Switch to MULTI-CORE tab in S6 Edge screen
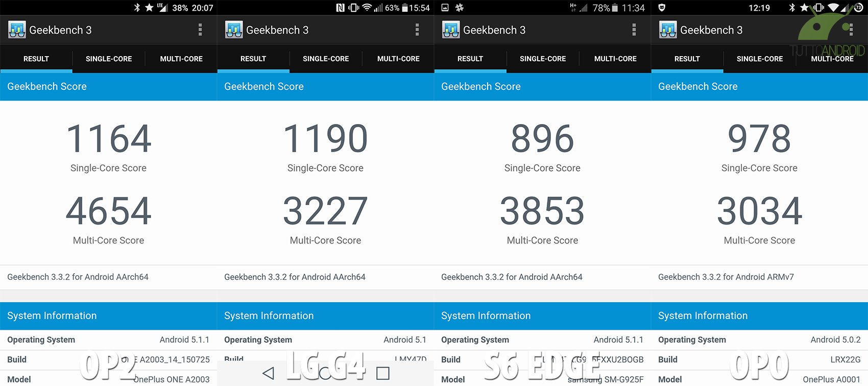 pos(615,59)
